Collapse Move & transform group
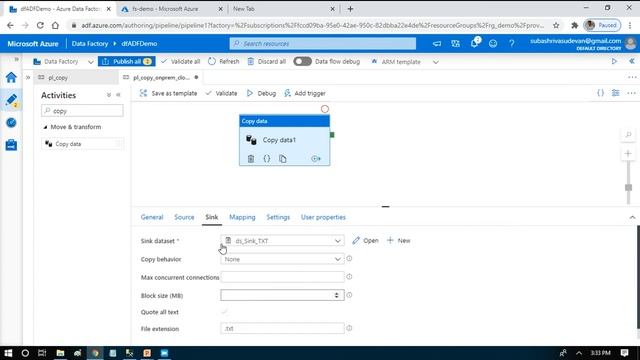 point(45,127)
